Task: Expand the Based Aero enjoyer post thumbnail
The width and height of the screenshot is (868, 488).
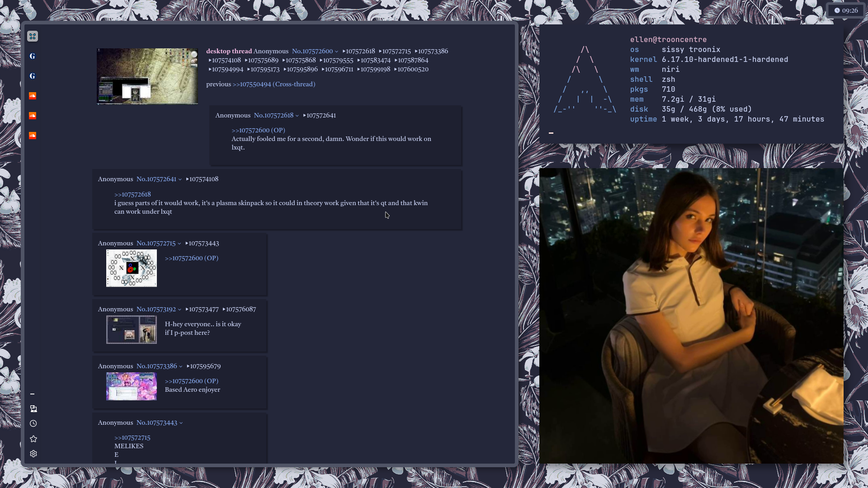Action: coord(131,386)
